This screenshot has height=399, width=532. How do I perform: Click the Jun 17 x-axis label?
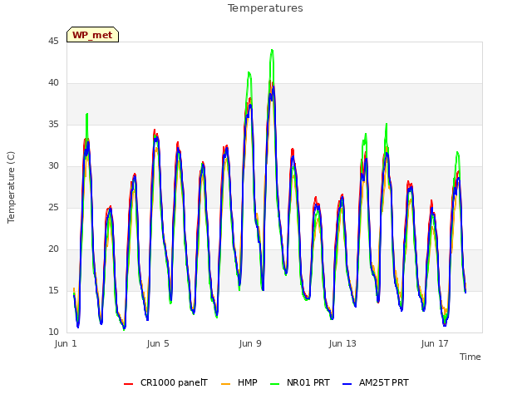click(x=435, y=343)
